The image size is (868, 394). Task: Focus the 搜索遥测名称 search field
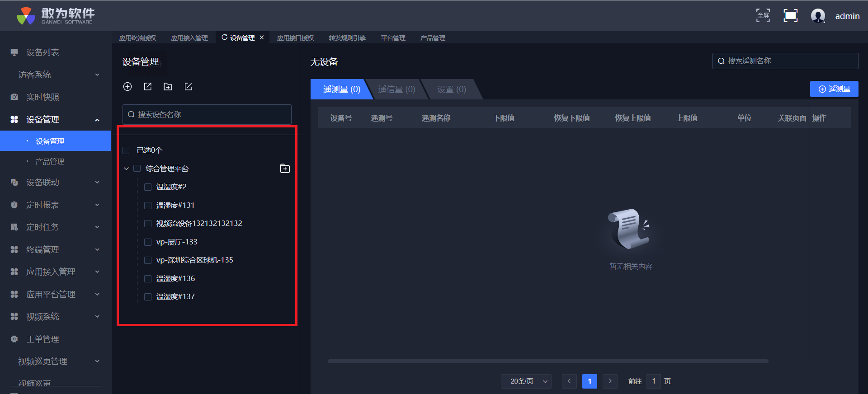pyautogui.click(x=785, y=61)
